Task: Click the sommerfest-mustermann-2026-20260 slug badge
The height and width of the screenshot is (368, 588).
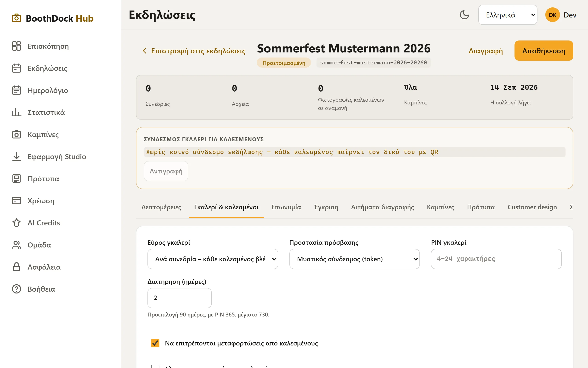Action: point(373,63)
